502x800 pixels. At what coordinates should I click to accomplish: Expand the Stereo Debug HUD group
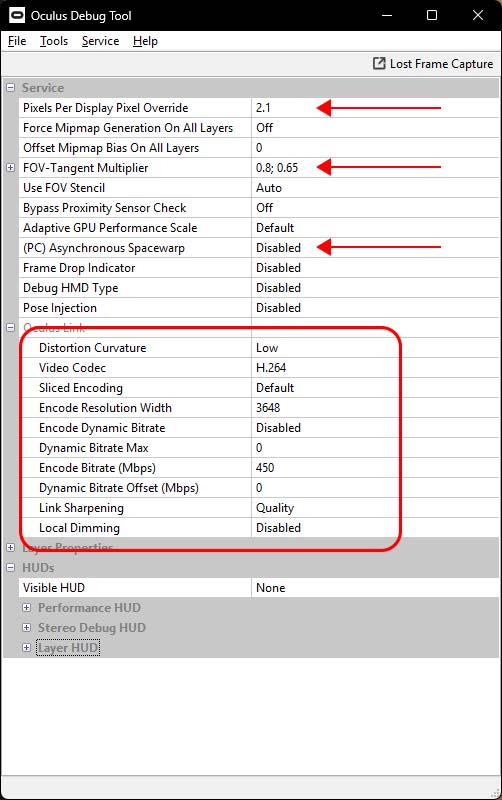[x=27, y=628]
